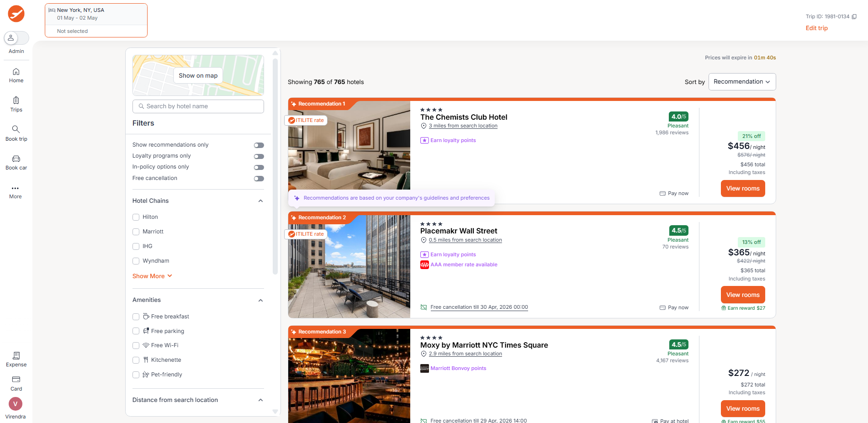Click Marriott Bonvoy logo icon
The height and width of the screenshot is (423, 868).
tap(424, 369)
